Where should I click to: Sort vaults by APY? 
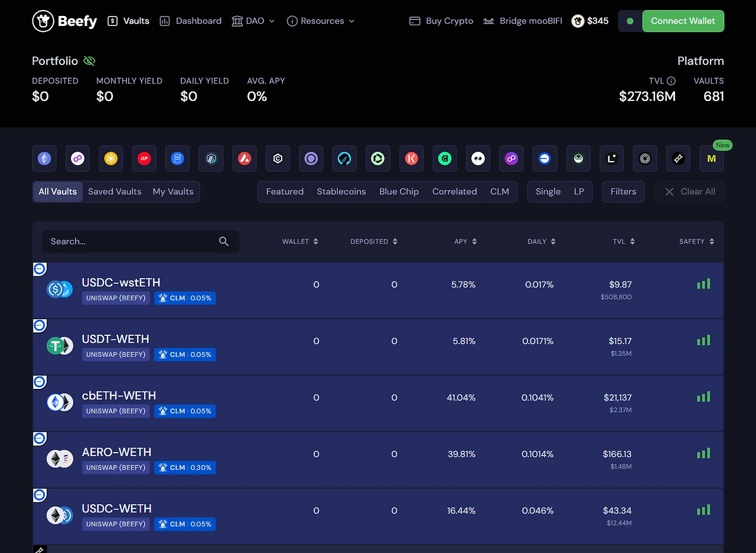coord(465,241)
